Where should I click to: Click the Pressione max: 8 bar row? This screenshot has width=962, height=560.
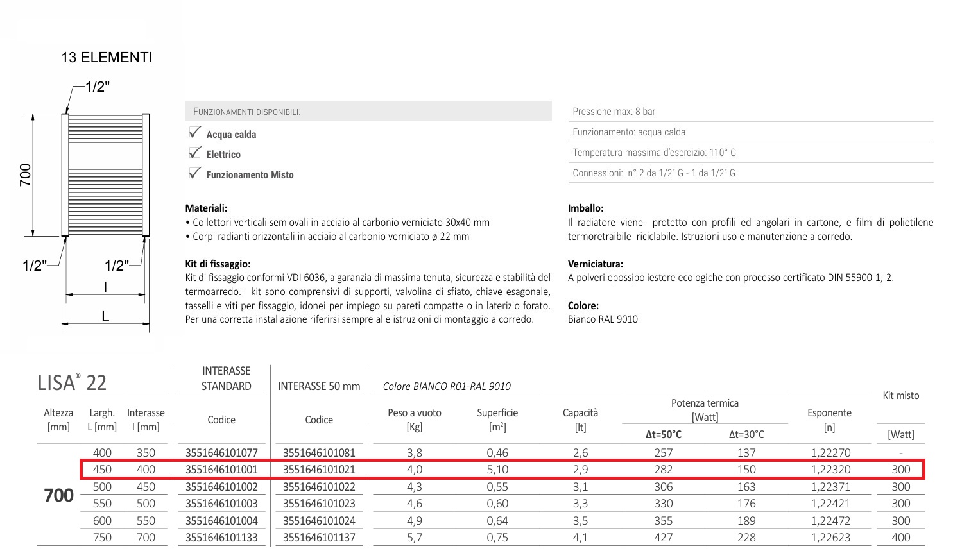coord(750,112)
